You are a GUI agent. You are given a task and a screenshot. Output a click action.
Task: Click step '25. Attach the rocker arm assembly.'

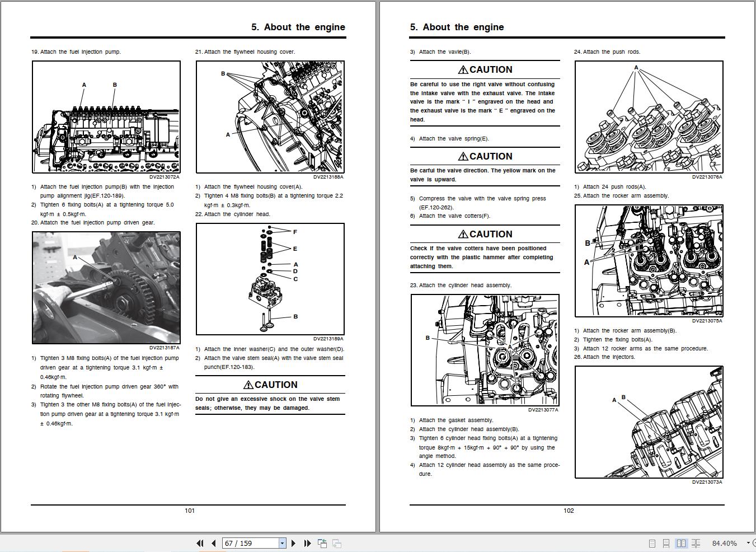pyautogui.click(x=621, y=196)
